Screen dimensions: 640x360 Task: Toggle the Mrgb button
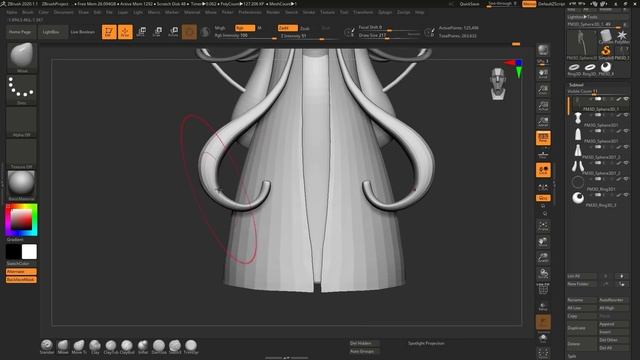(x=220, y=28)
